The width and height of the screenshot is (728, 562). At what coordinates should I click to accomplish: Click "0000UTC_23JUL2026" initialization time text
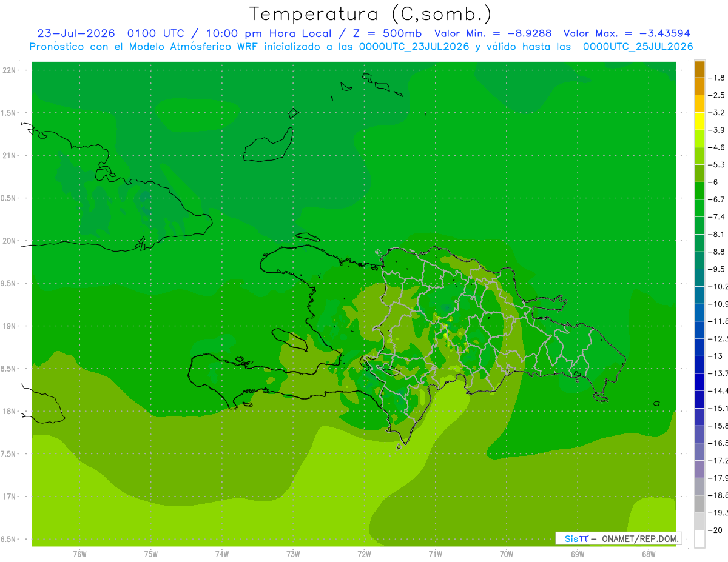click(x=414, y=47)
